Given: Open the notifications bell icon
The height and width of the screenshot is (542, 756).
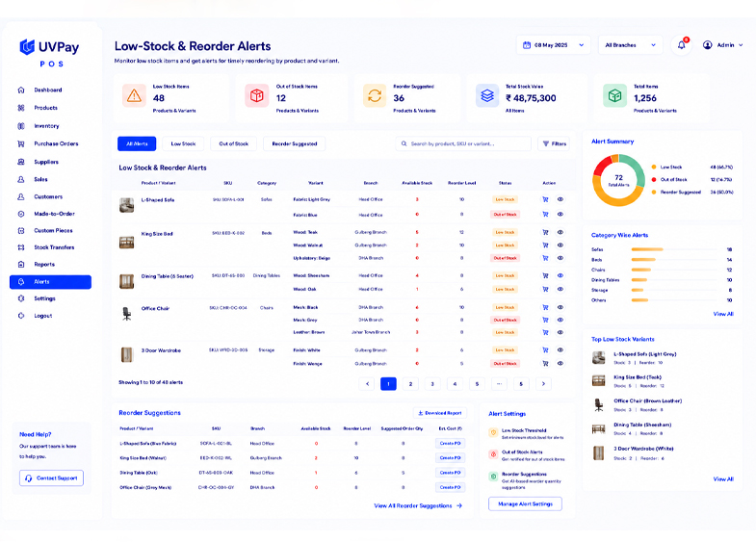Looking at the screenshot, I should [x=681, y=45].
